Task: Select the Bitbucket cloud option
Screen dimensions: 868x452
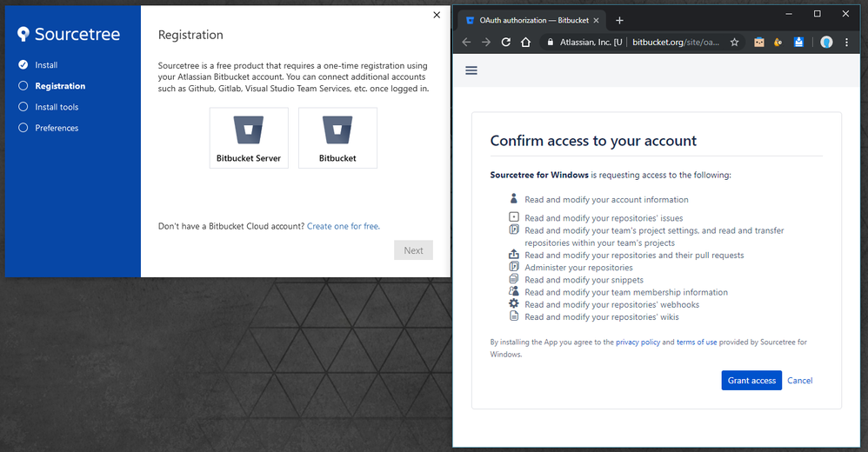Action: [337, 137]
